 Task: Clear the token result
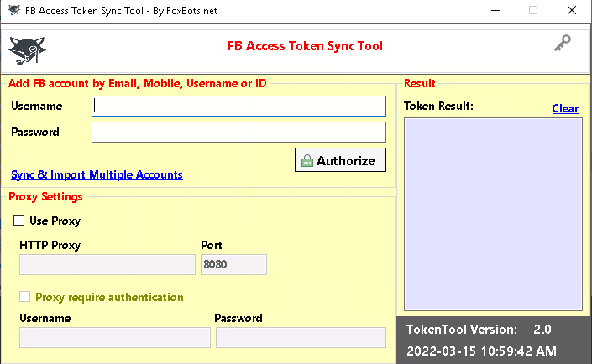pyautogui.click(x=565, y=109)
